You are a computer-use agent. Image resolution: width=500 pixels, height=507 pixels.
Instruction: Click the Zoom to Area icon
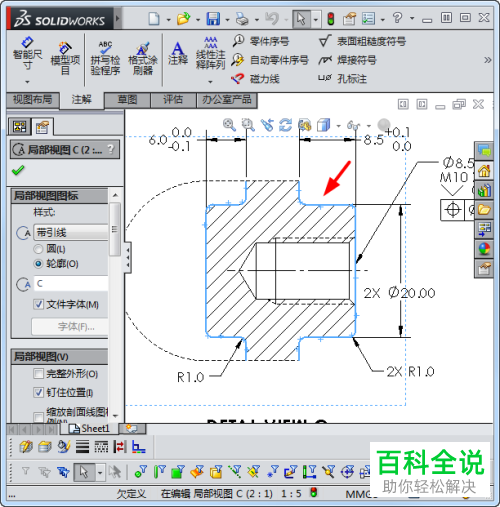[248, 125]
